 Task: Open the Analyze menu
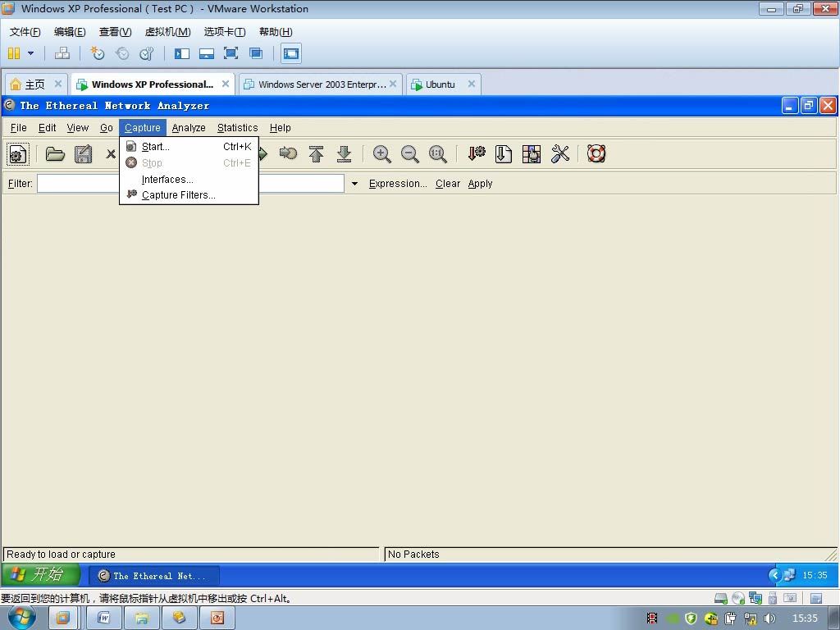click(x=189, y=128)
